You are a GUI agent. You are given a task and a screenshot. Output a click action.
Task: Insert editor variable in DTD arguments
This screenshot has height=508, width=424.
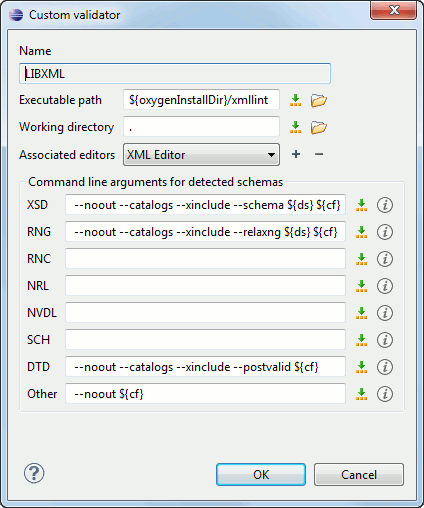(x=361, y=367)
